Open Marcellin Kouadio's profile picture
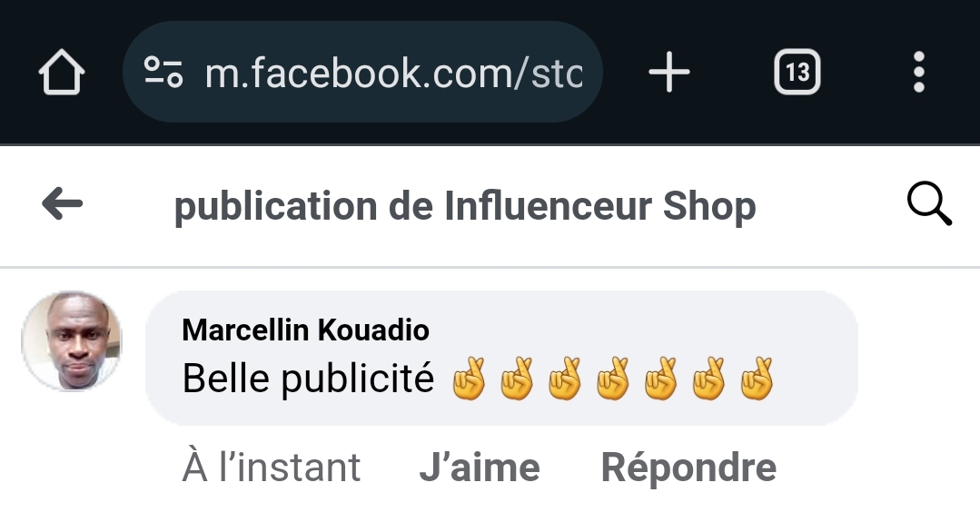 (x=72, y=342)
